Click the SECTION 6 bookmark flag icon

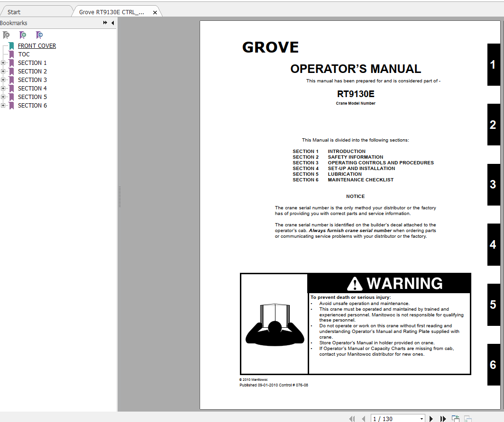click(11, 105)
